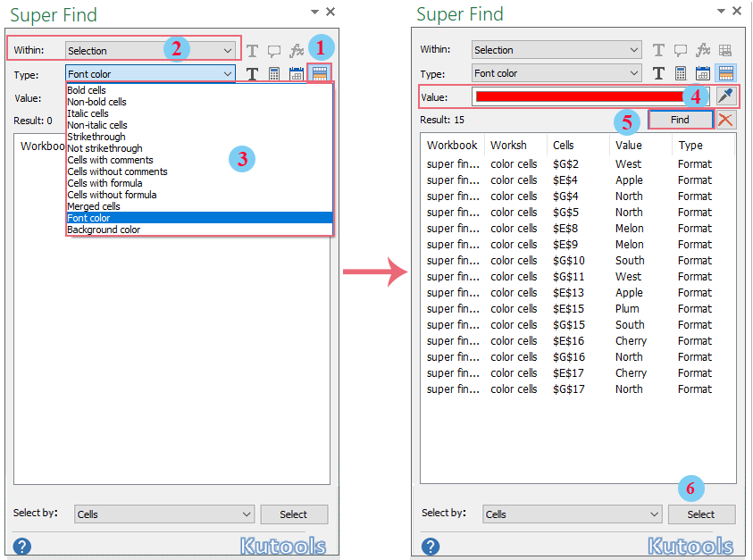Select the dark T text search type icon
This screenshot has width=753, height=560.
(x=252, y=75)
